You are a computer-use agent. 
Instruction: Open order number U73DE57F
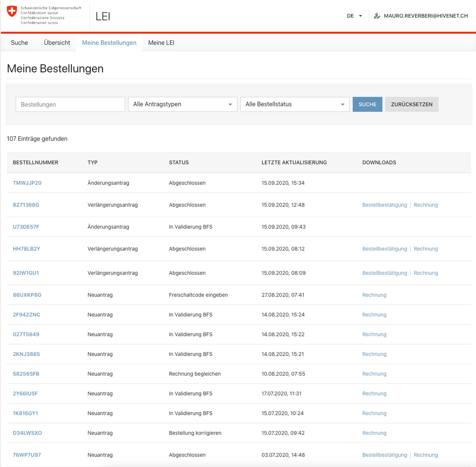[x=26, y=227]
